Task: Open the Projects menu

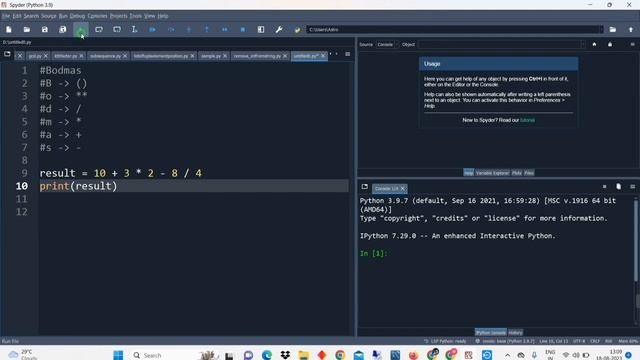Action: pyautogui.click(x=119, y=16)
